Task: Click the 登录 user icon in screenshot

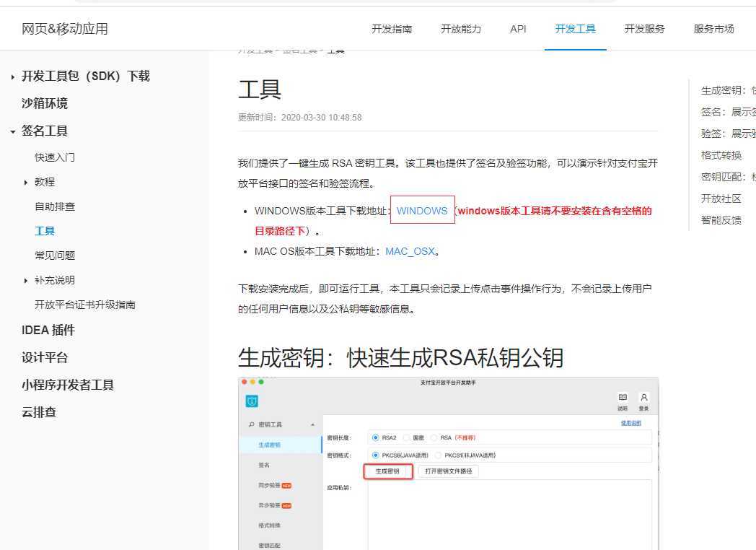Action: tap(643, 397)
